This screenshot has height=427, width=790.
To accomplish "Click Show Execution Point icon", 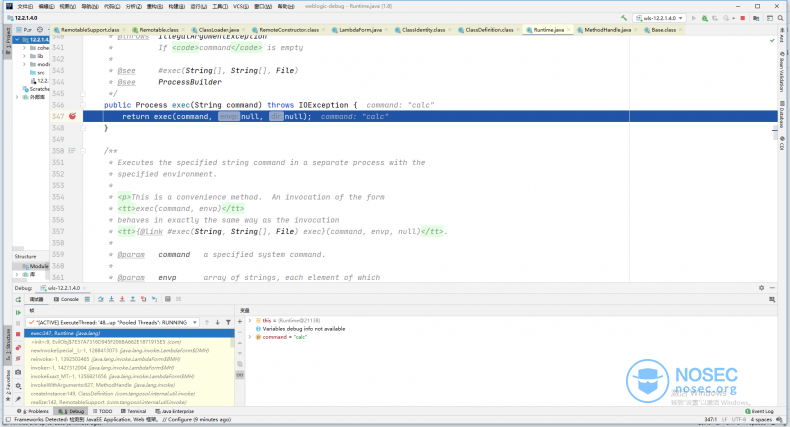I will pos(87,299).
